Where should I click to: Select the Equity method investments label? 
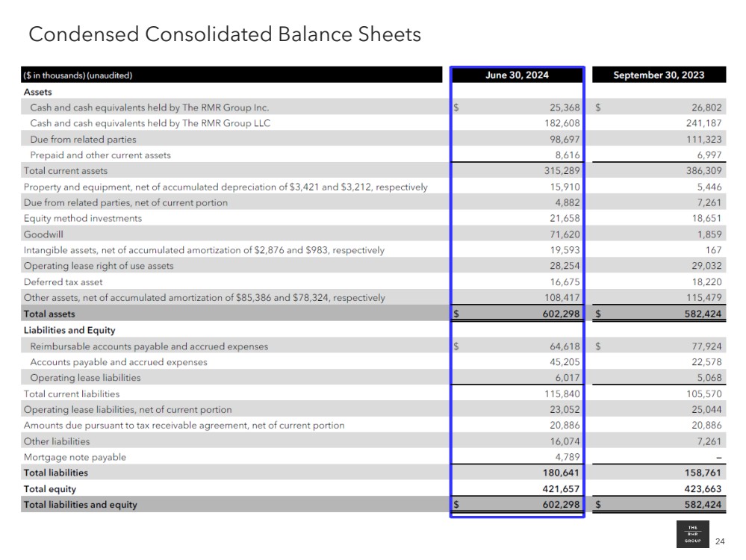pyautogui.click(x=82, y=219)
